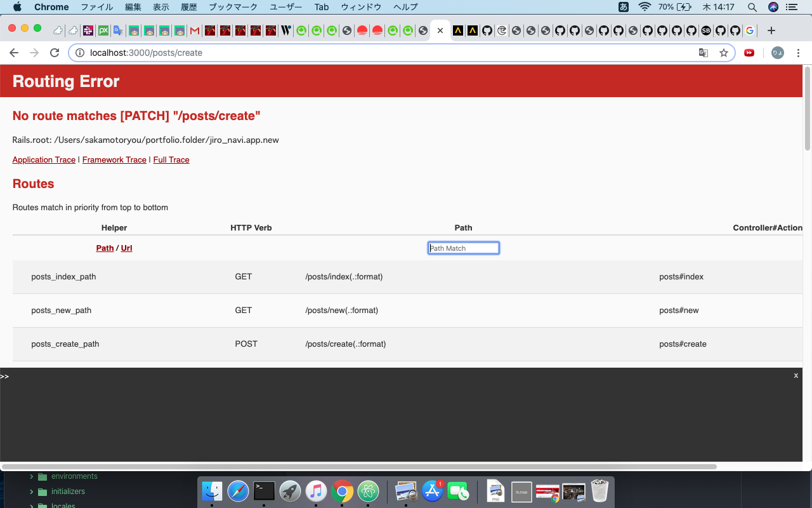Open the Chrome profile avatar
The image size is (812, 508).
777,53
